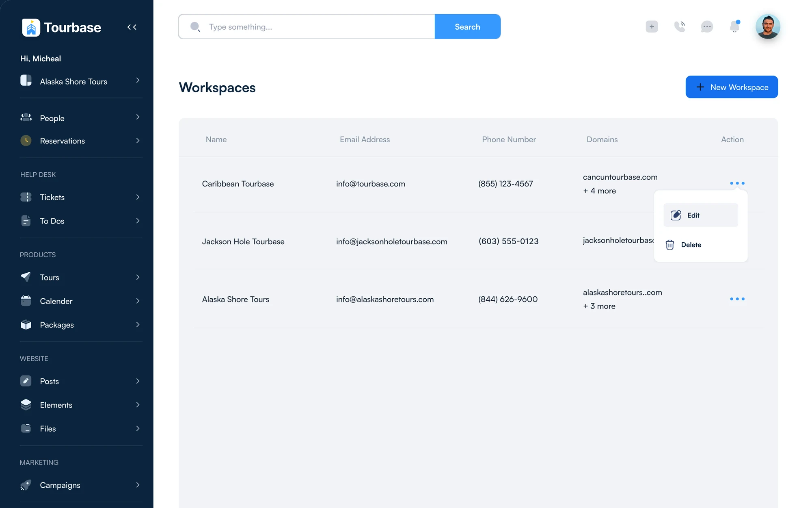Click the Packages box icon
This screenshot has width=812, height=508.
click(x=26, y=324)
